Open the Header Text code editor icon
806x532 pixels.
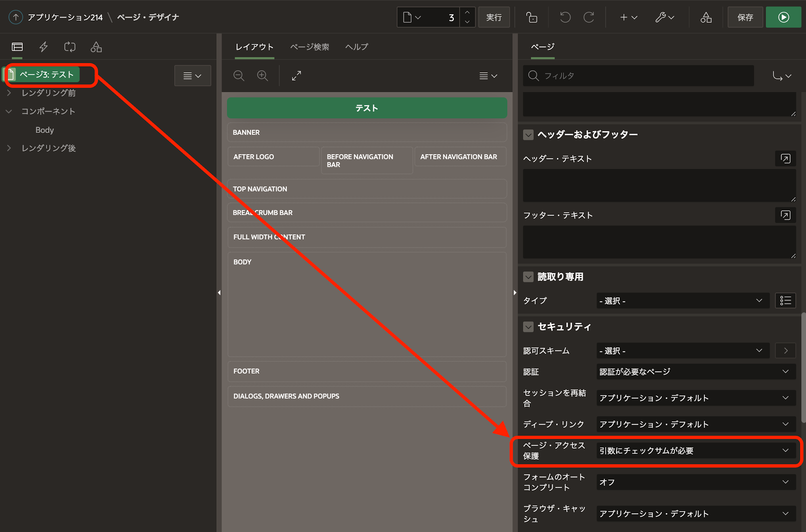point(785,158)
